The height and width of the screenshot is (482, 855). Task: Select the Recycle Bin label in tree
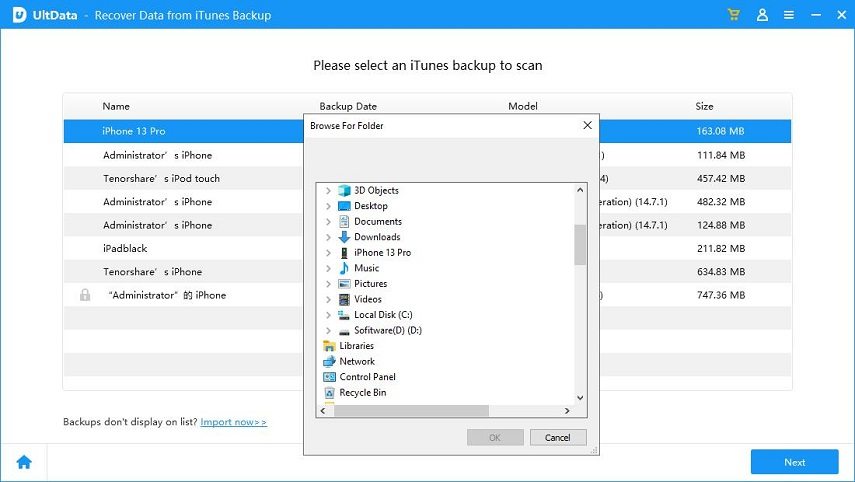click(363, 393)
